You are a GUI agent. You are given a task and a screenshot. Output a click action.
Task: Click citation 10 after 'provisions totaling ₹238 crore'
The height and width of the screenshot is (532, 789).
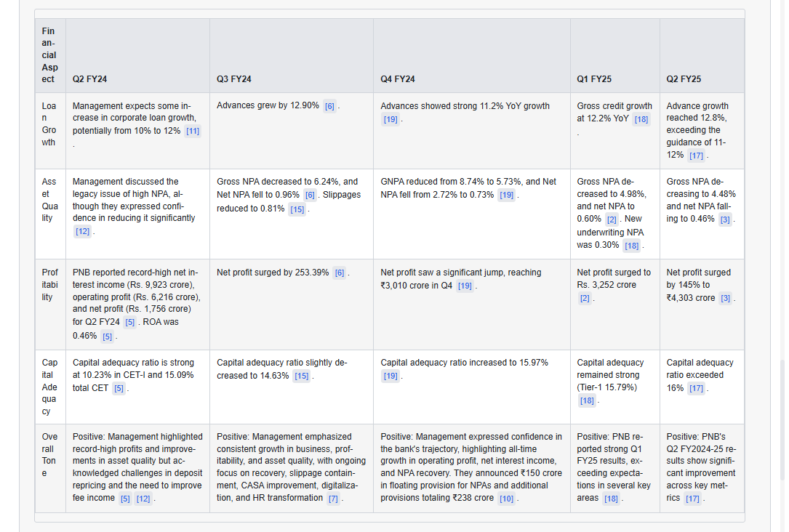point(506,499)
